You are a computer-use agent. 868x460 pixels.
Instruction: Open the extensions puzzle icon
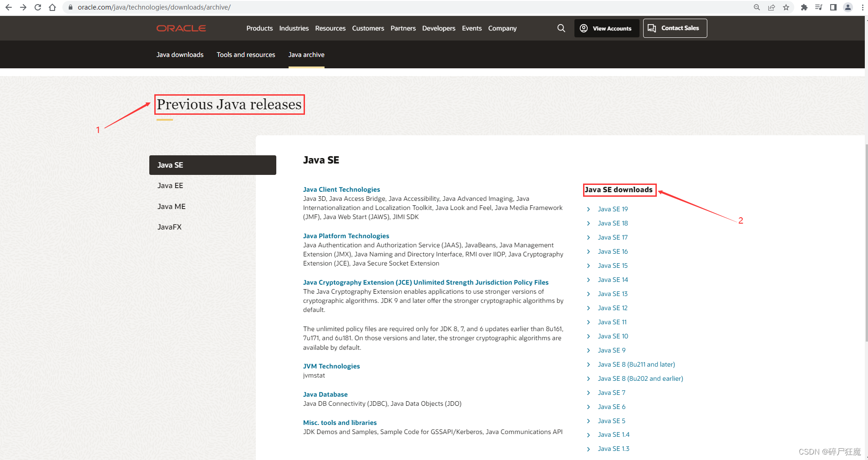tap(804, 7)
